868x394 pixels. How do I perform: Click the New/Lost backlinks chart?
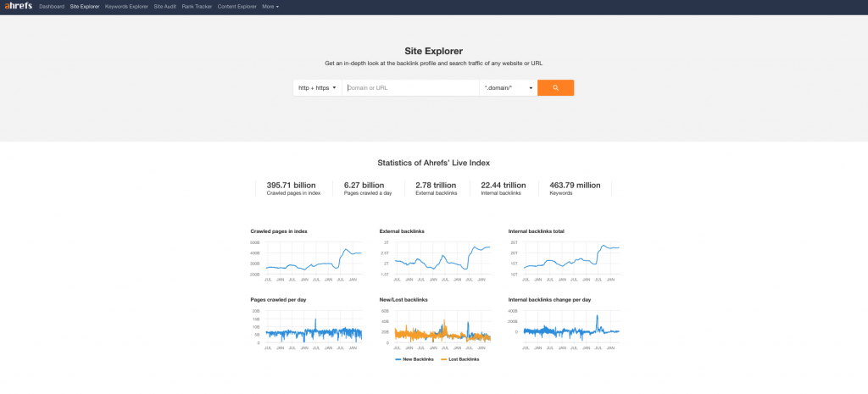435,330
